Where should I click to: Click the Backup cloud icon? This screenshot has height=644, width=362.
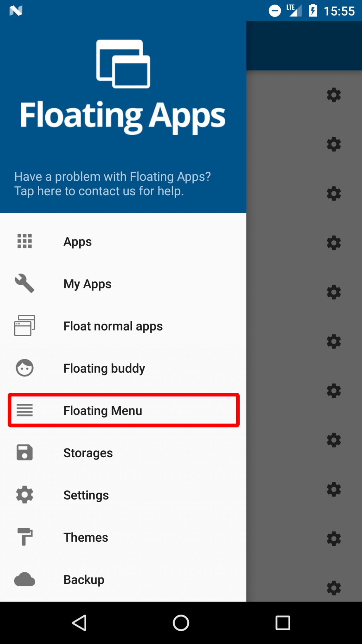[x=24, y=580]
